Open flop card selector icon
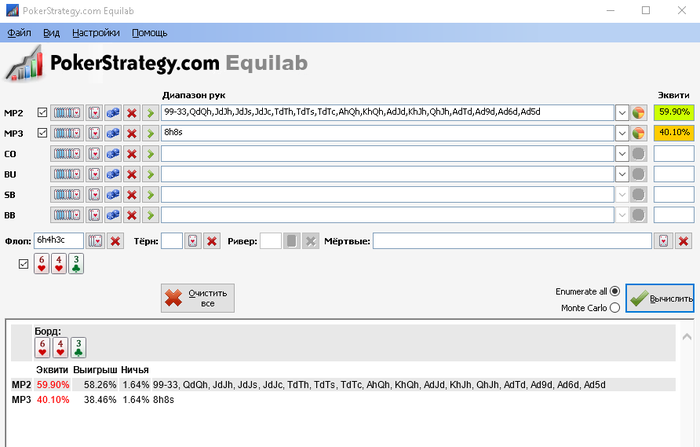This screenshot has width=700, height=447. click(x=96, y=241)
